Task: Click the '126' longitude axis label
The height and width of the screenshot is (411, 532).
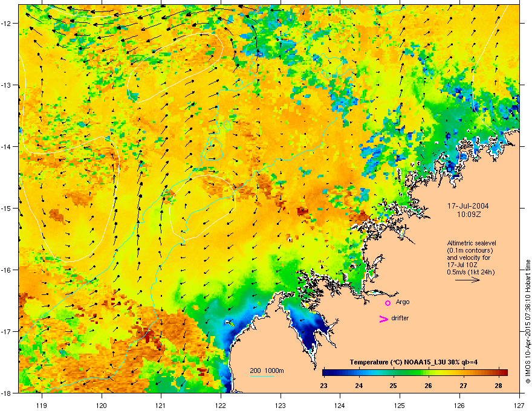Action: [x=459, y=406]
